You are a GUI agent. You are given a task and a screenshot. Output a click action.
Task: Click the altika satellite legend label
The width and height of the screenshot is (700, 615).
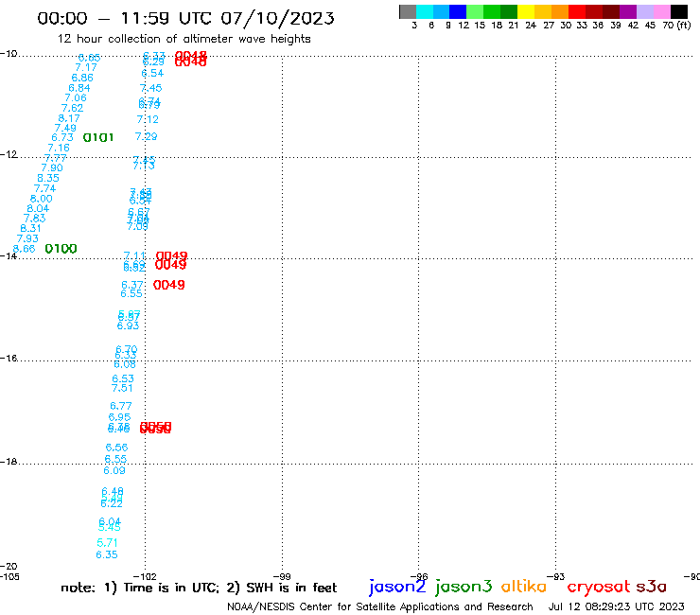pyautogui.click(x=523, y=587)
